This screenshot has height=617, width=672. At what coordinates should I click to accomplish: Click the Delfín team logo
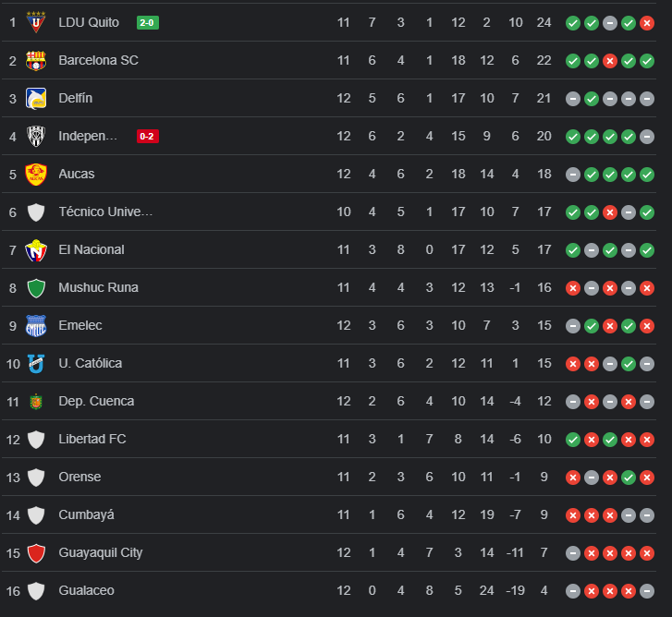click(36, 98)
